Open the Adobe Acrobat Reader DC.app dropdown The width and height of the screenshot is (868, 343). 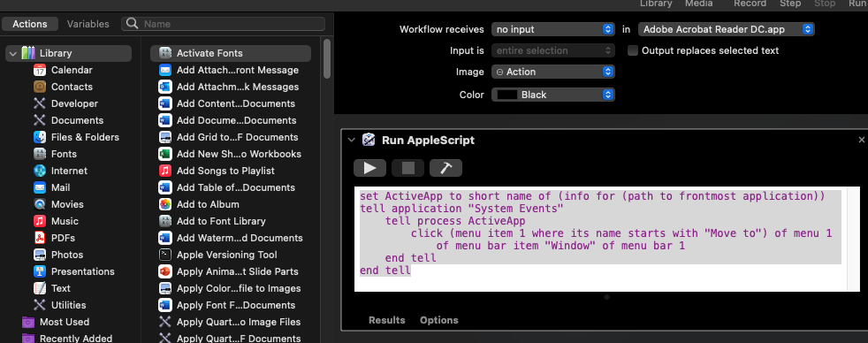[x=727, y=29]
